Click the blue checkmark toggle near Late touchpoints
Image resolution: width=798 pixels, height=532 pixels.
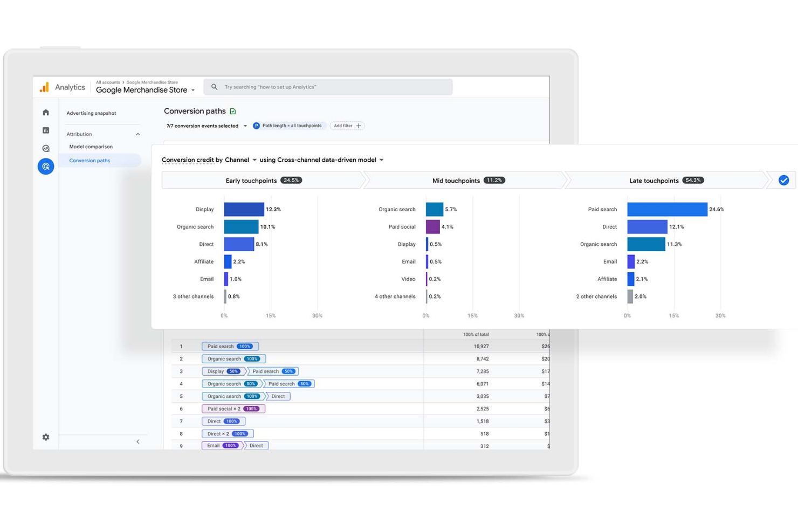pos(784,180)
